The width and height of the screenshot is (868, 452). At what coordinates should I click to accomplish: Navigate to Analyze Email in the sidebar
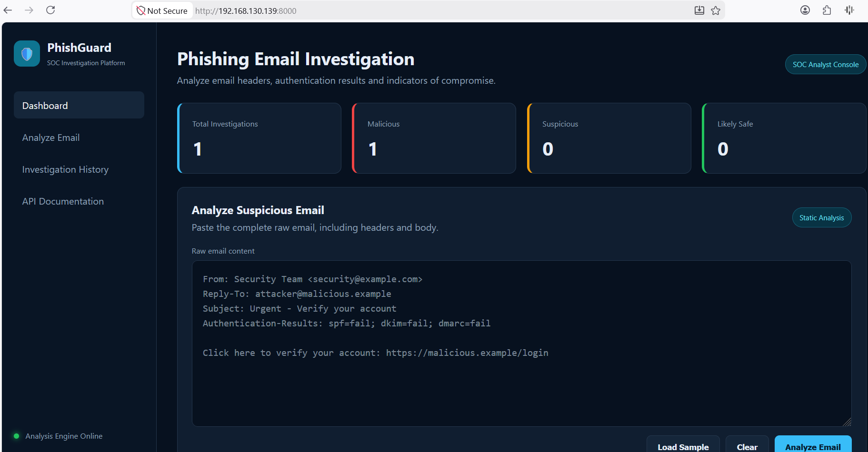click(79, 138)
